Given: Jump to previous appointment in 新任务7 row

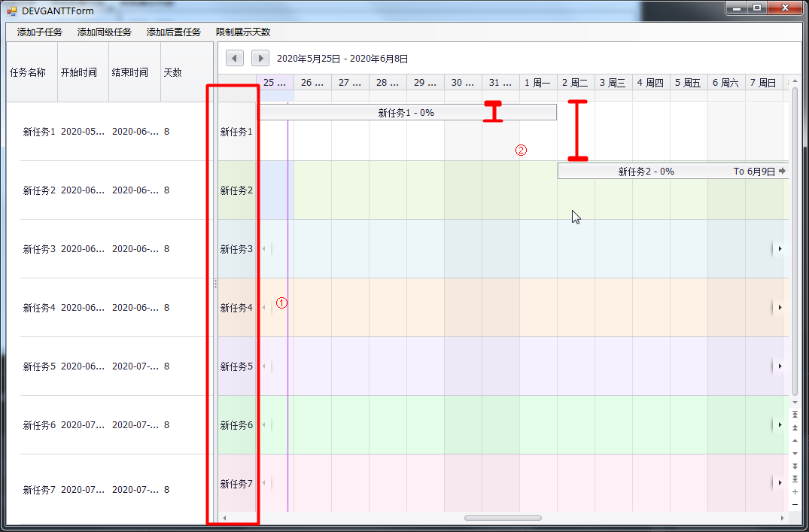Looking at the screenshot, I should [x=265, y=483].
